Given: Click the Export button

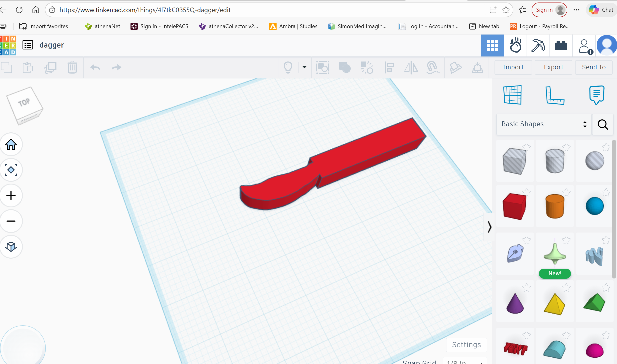Looking at the screenshot, I should point(553,67).
